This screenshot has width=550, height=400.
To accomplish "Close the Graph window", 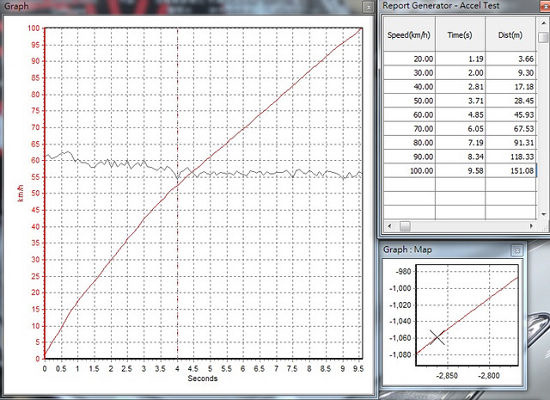I will (x=368, y=7).
